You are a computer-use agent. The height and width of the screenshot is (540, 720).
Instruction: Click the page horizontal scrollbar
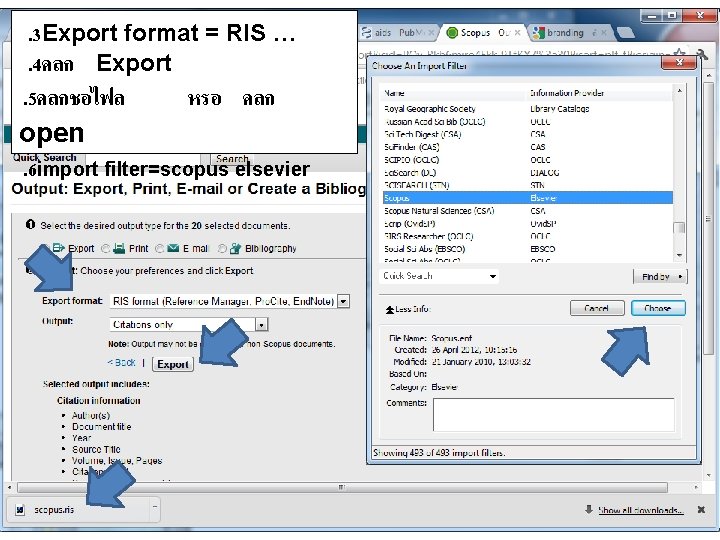pos(342,487)
